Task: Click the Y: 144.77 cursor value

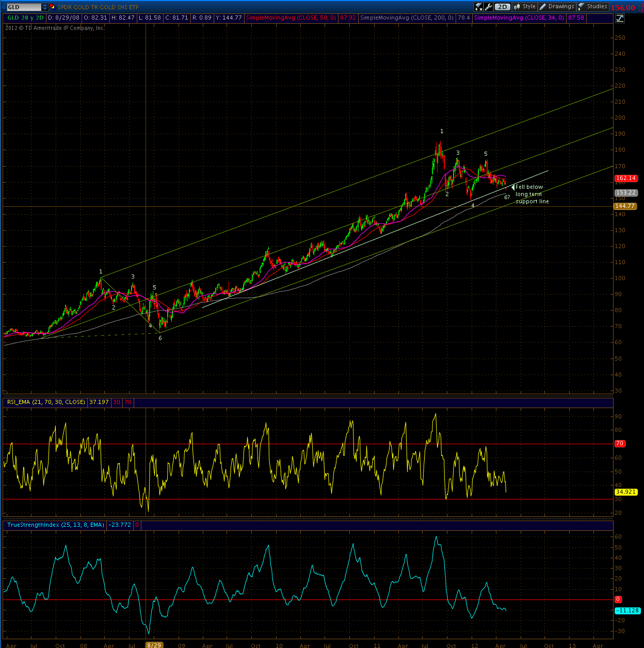Action: pyautogui.click(x=229, y=18)
